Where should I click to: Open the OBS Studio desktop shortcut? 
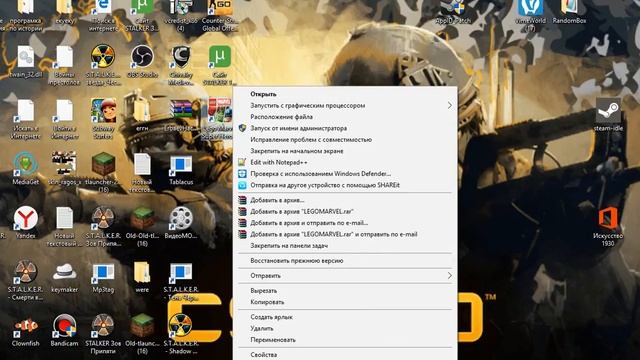[x=142, y=56]
